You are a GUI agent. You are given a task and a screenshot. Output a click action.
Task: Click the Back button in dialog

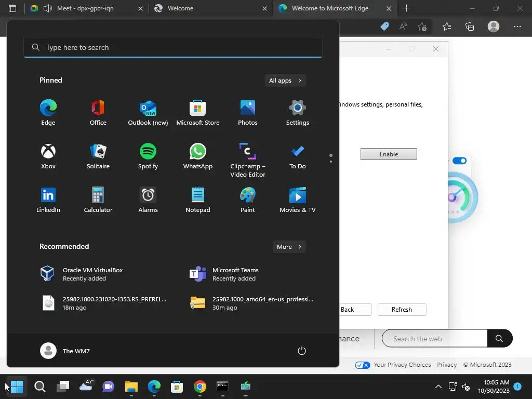(355, 310)
